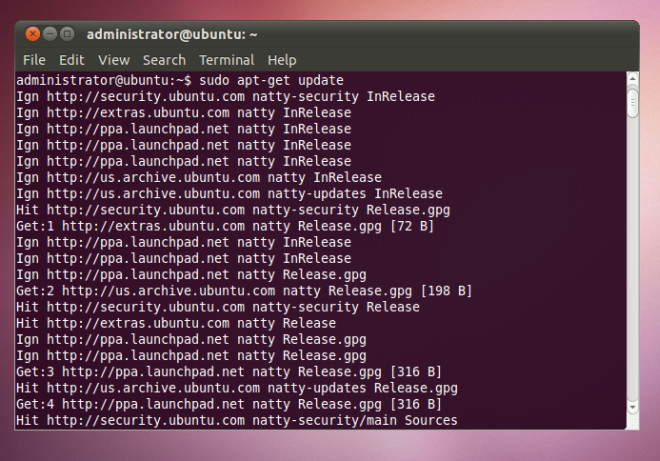Minimize the terminal window
Image resolution: width=660 pixels, height=461 pixels.
(x=50, y=34)
